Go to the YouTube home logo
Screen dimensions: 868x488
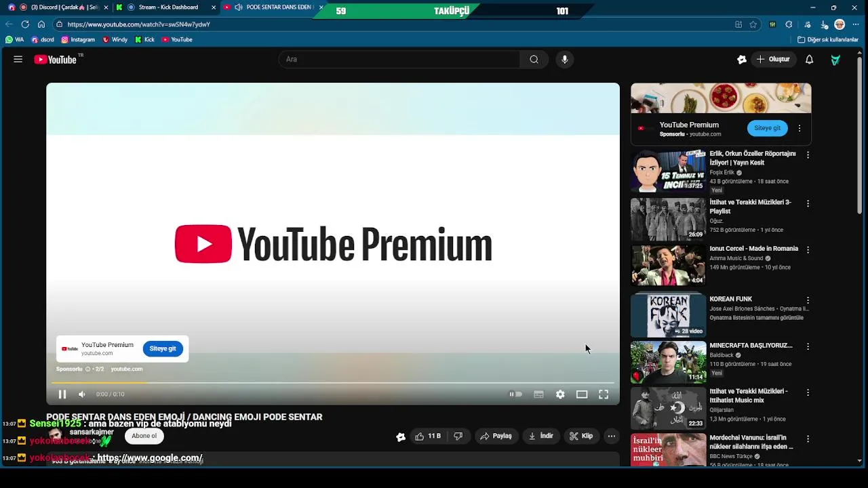56,60
